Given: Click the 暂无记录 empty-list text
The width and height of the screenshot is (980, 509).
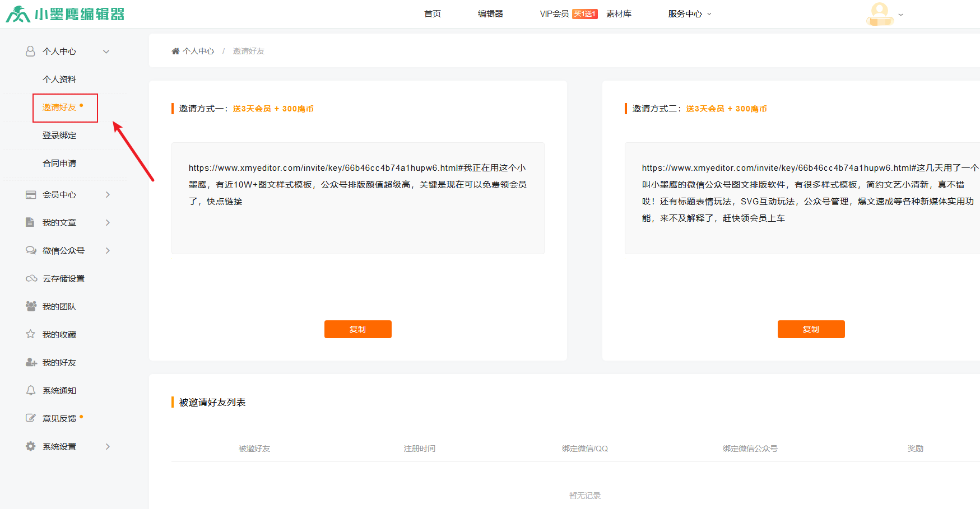Looking at the screenshot, I should (x=585, y=496).
